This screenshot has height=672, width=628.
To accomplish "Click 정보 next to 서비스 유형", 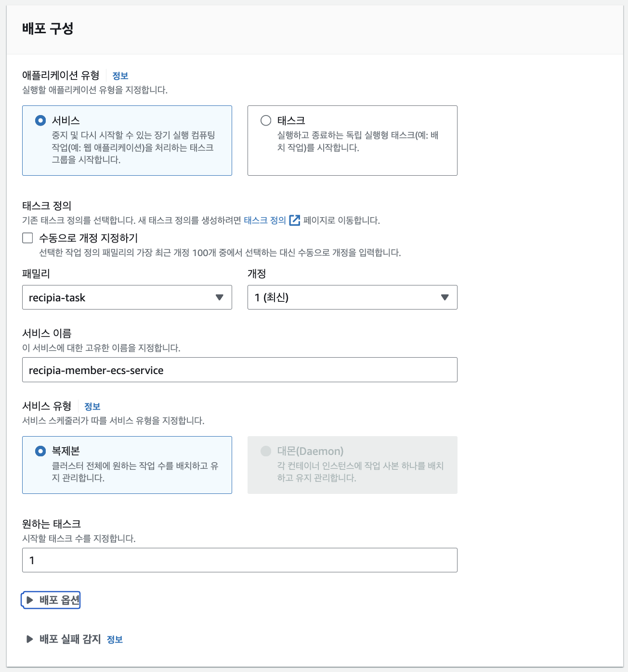I will [92, 406].
